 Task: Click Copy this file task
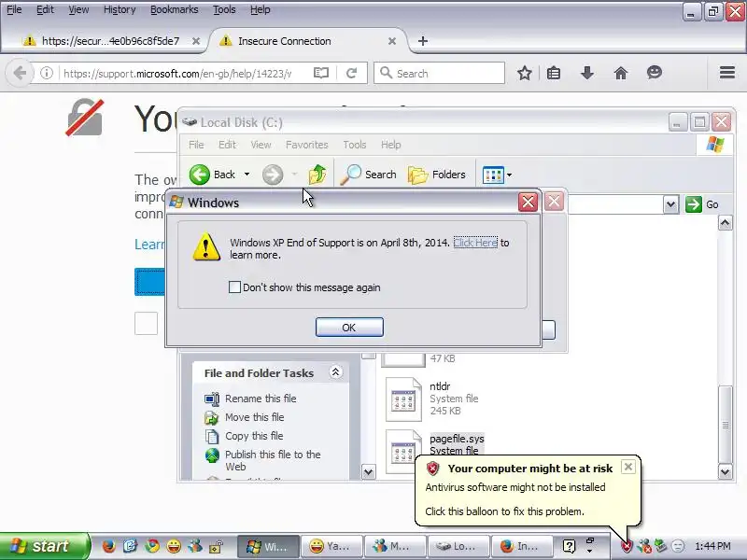coord(254,436)
